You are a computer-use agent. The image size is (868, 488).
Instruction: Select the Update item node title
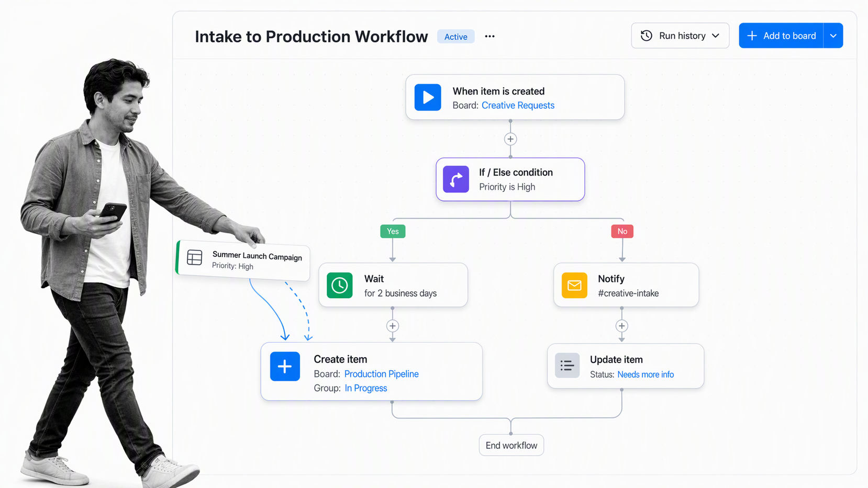coord(616,359)
